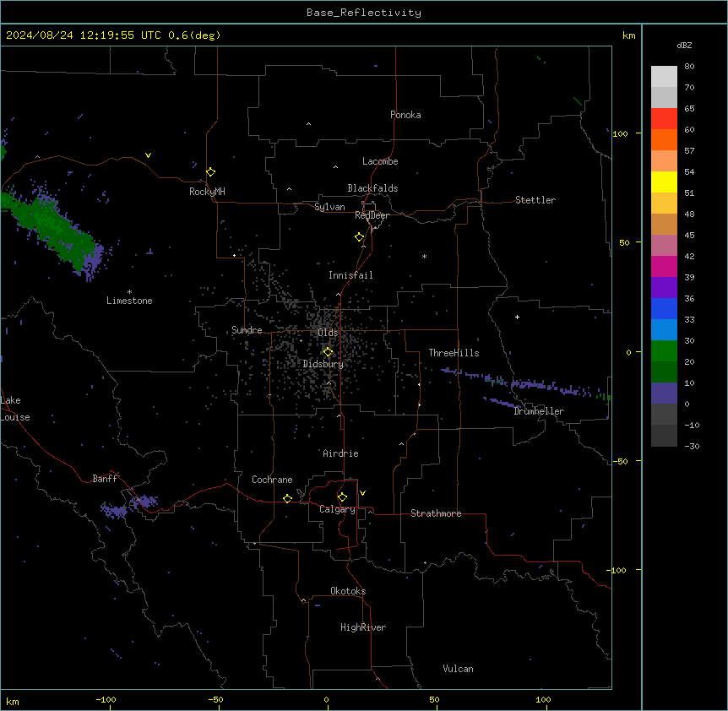Click the Drumheller town label
The width and height of the screenshot is (728, 711).
[x=539, y=411]
